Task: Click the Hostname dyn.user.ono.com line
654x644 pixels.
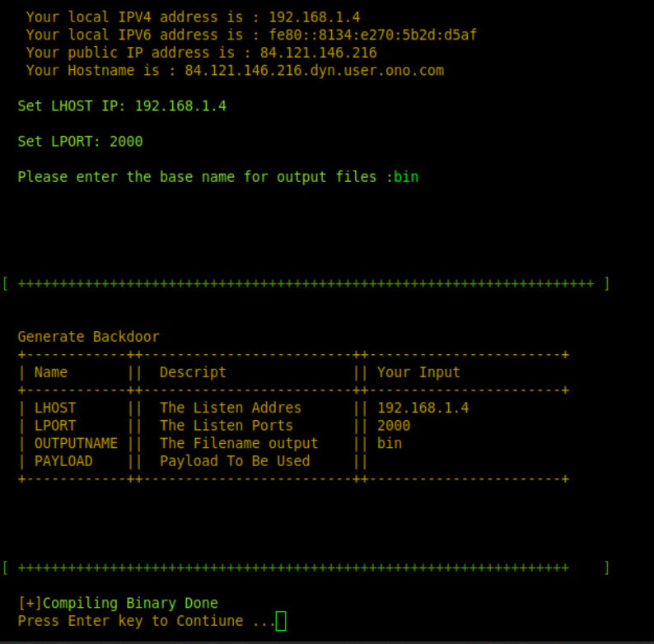Action: 234,71
